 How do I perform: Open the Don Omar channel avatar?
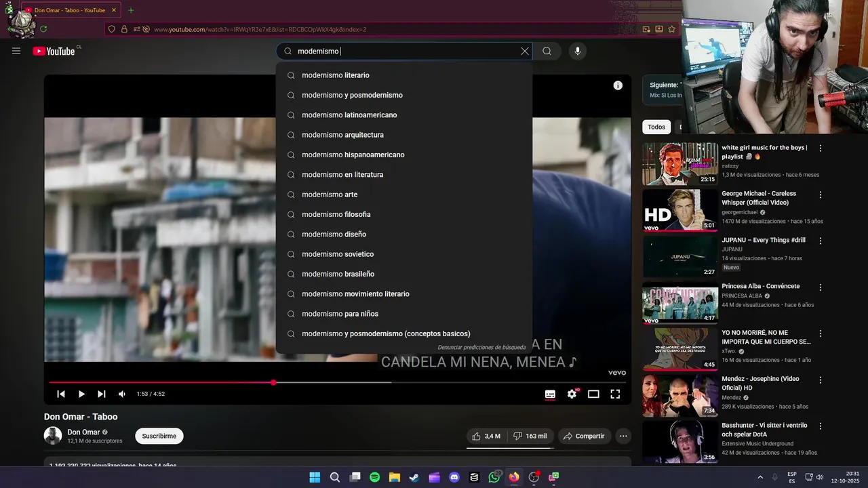[x=53, y=436]
